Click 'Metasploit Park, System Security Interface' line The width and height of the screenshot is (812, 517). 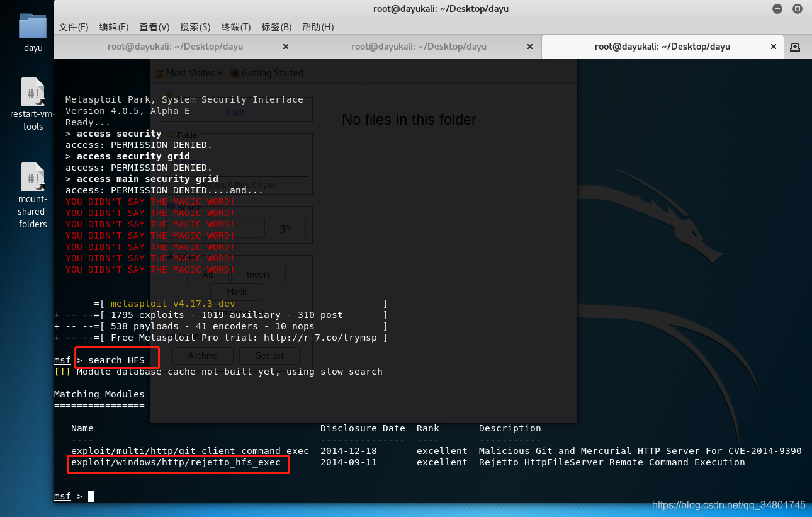pyautogui.click(x=184, y=99)
